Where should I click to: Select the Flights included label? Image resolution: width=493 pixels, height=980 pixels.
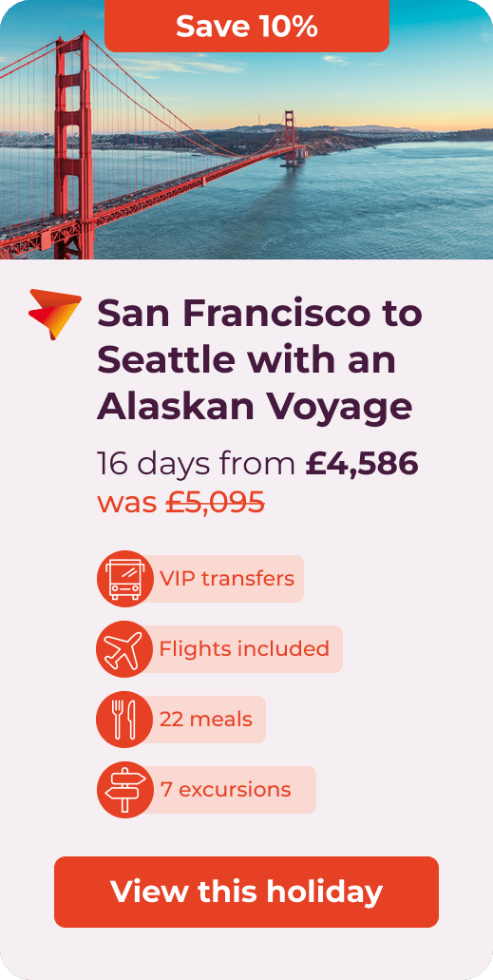(x=244, y=649)
